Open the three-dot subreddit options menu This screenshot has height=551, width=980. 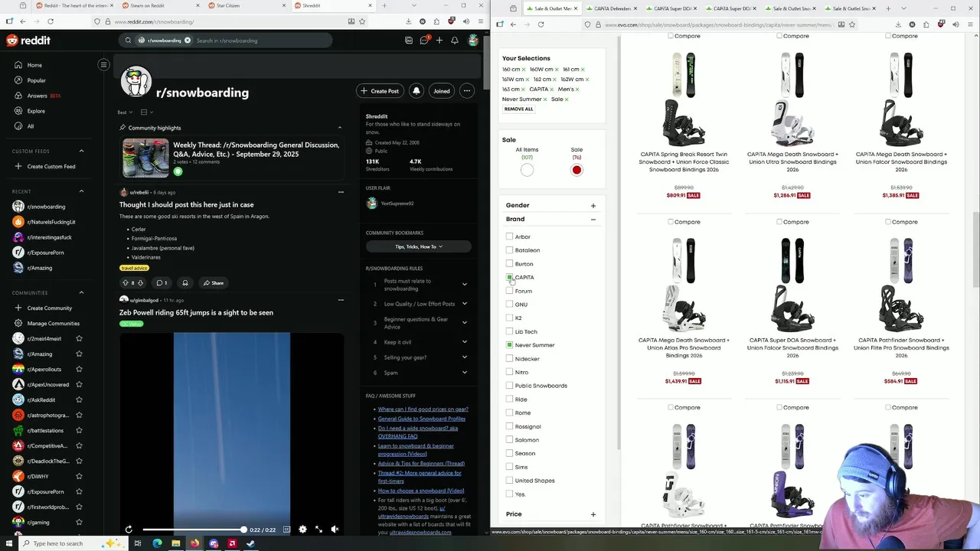(466, 91)
